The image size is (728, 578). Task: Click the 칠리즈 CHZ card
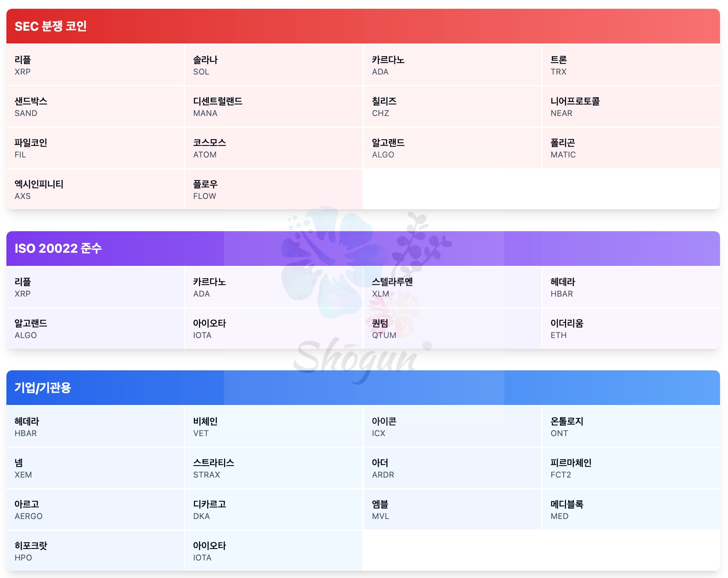[453, 106]
